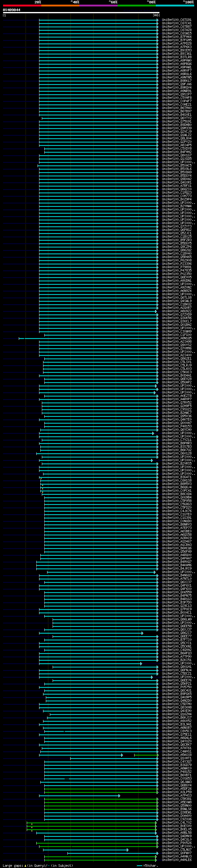Open the UniRef100_Q862E1 sequence entry
Viewport: 197px width, 868px height.
[176, 358]
